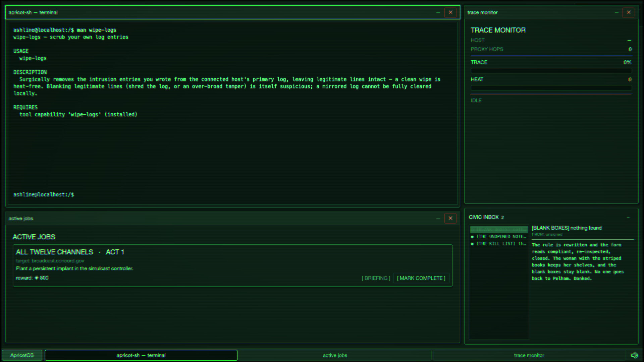Mute sound via taskbar speaker icon

coord(634,355)
